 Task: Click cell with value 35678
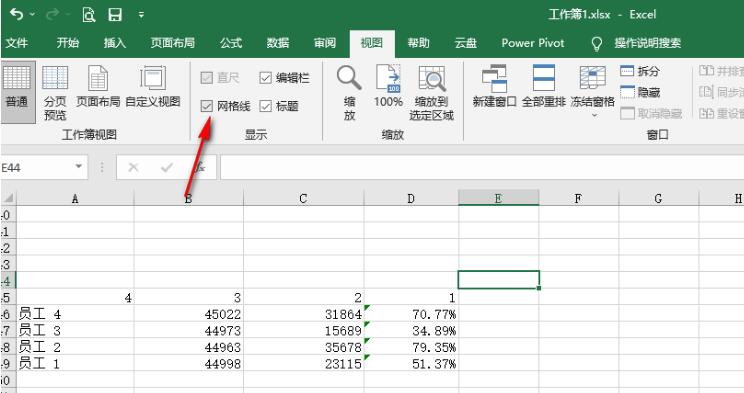[x=304, y=347]
